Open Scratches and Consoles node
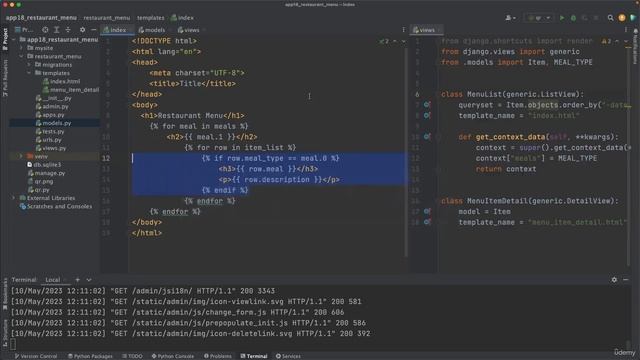 pyautogui.click(x=56, y=207)
